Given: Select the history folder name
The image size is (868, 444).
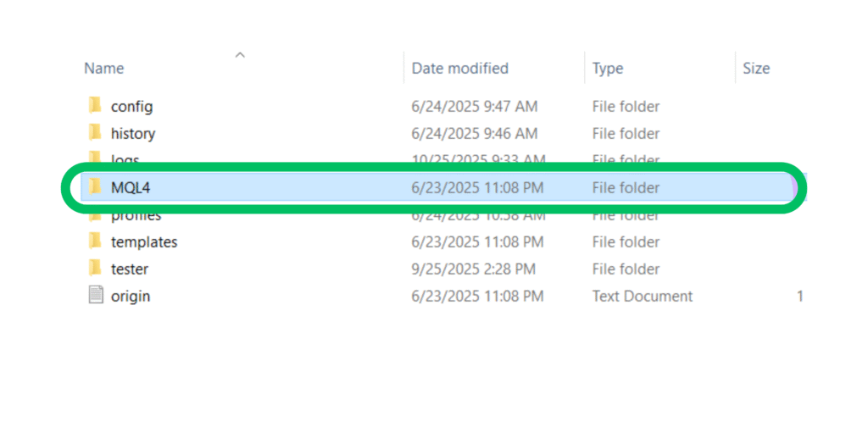Looking at the screenshot, I should [x=133, y=134].
